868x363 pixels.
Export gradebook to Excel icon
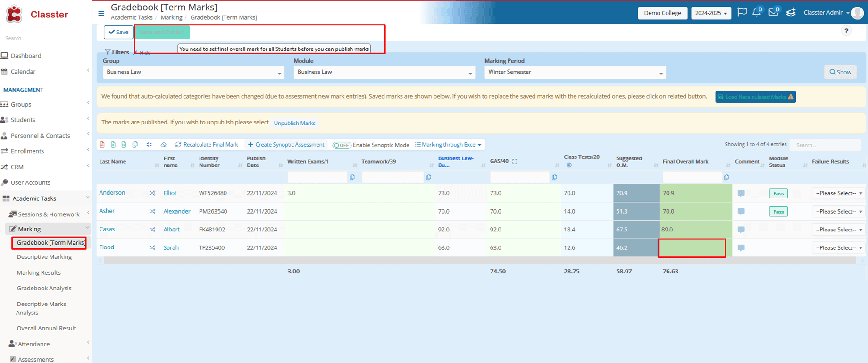[113, 145]
